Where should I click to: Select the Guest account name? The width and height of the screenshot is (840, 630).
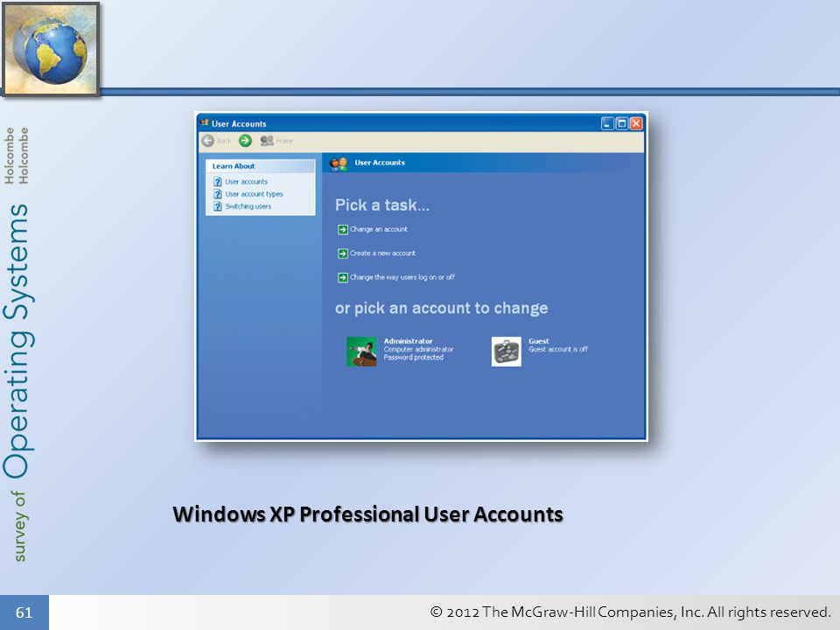pos(538,341)
